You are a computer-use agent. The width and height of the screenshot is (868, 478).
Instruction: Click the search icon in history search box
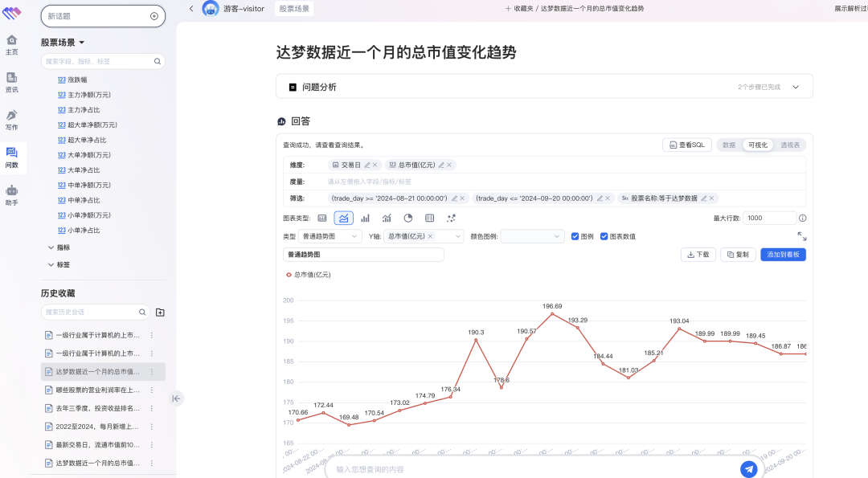click(142, 312)
